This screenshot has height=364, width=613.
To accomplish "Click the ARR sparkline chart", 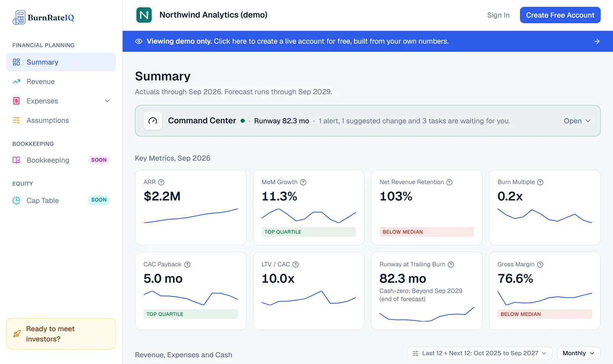I will pyautogui.click(x=191, y=216).
